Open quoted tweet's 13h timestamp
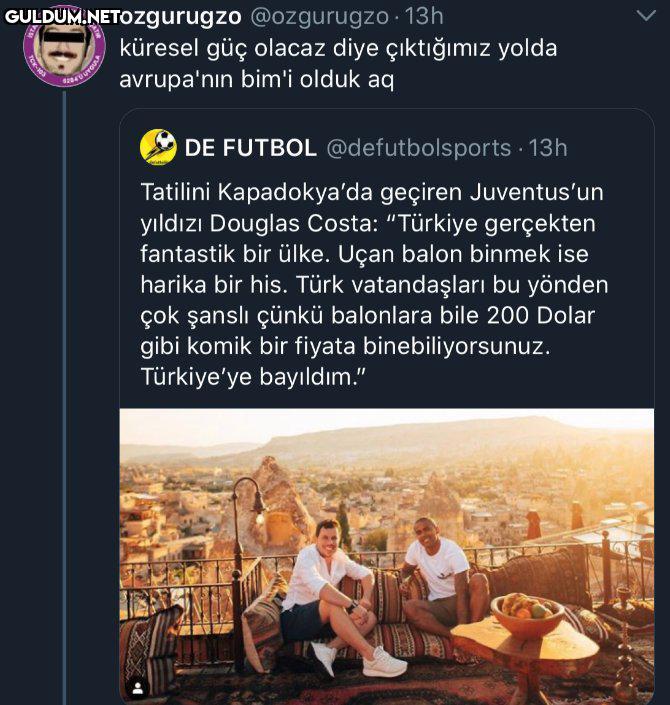This screenshot has height=705, width=670. [548, 148]
